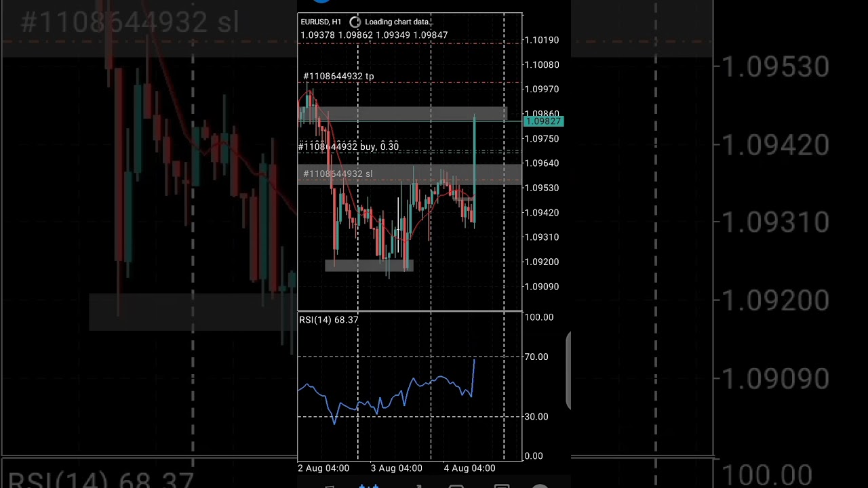Select the #1108644932 sl line label in the chart

click(338, 174)
